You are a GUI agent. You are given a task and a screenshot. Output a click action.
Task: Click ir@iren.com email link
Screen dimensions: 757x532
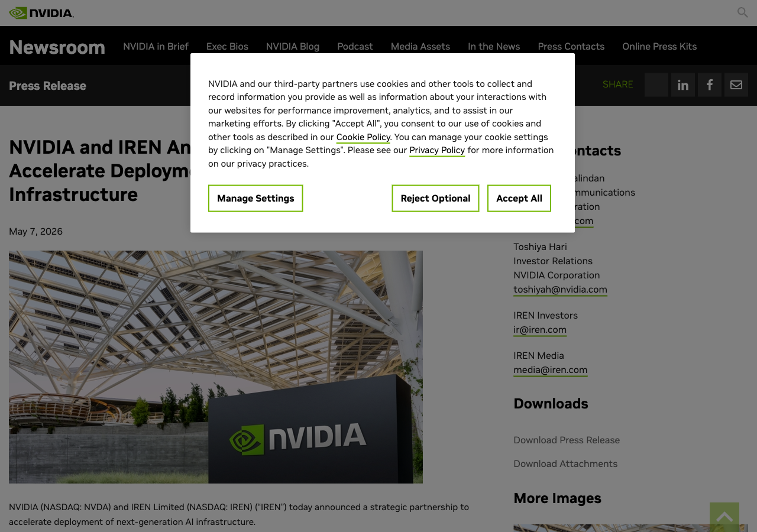pyautogui.click(x=540, y=330)
